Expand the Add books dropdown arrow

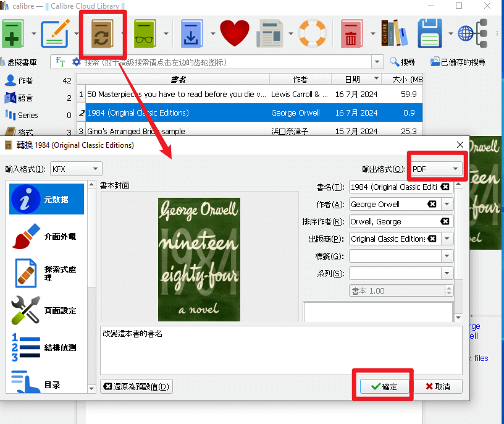tap(33, 33)
